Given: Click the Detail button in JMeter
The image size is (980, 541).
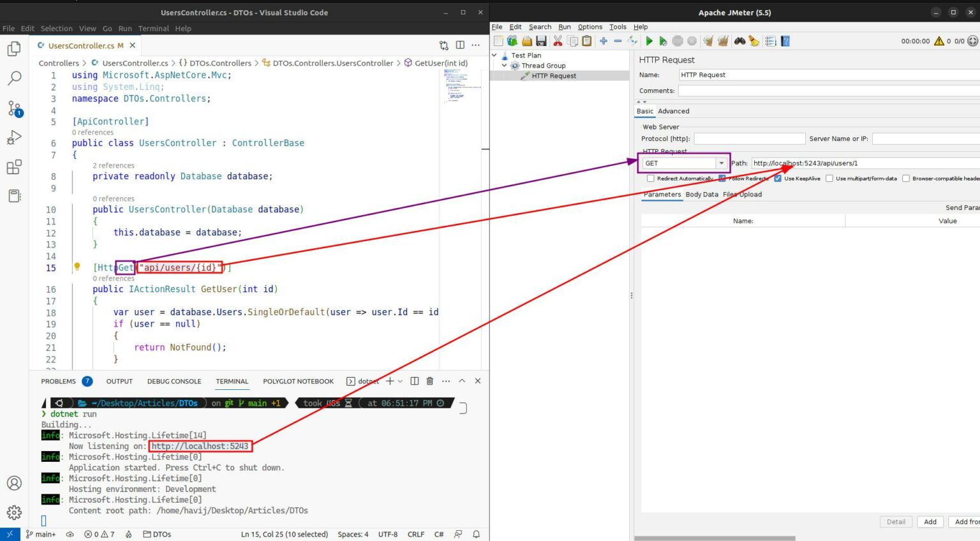Looking at the screenshot, I should (896, 521).
